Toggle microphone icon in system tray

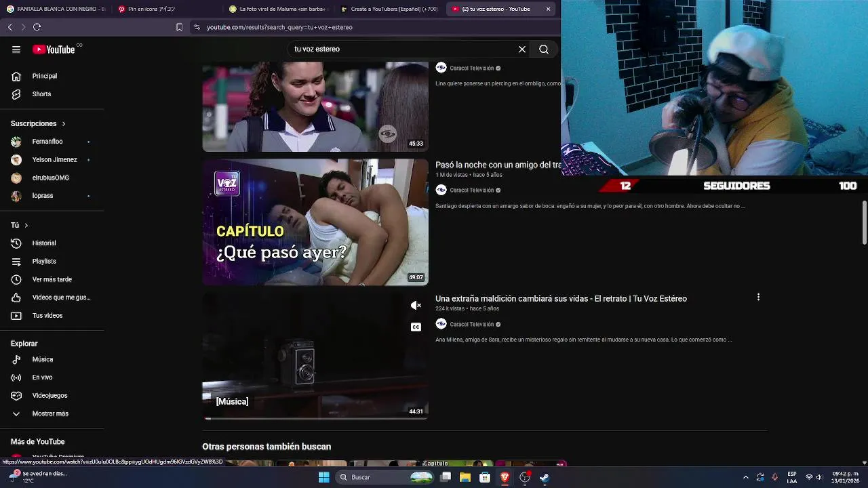[774, 477]
